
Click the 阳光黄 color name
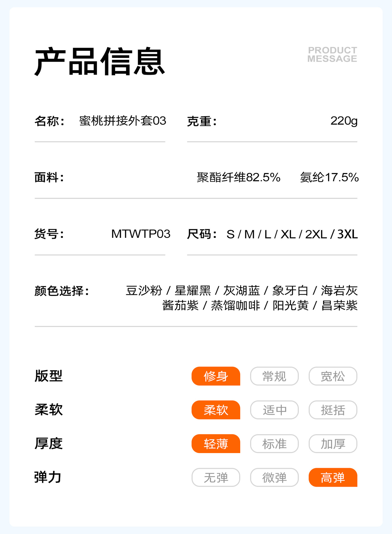291,306
